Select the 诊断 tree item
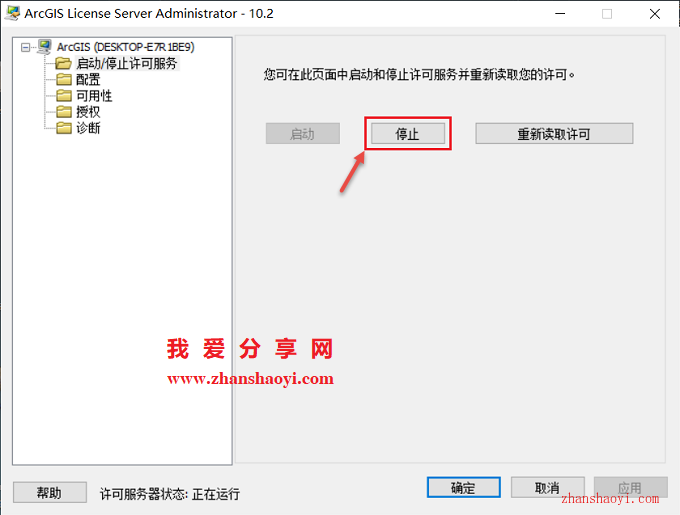The image size is (680, 515). (x=88, y=128)
